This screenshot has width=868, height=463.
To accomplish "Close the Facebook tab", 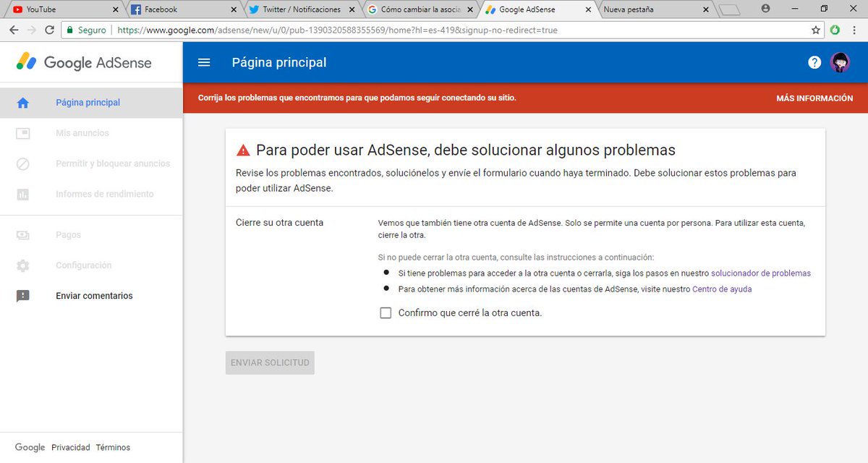I will [233, 10].
